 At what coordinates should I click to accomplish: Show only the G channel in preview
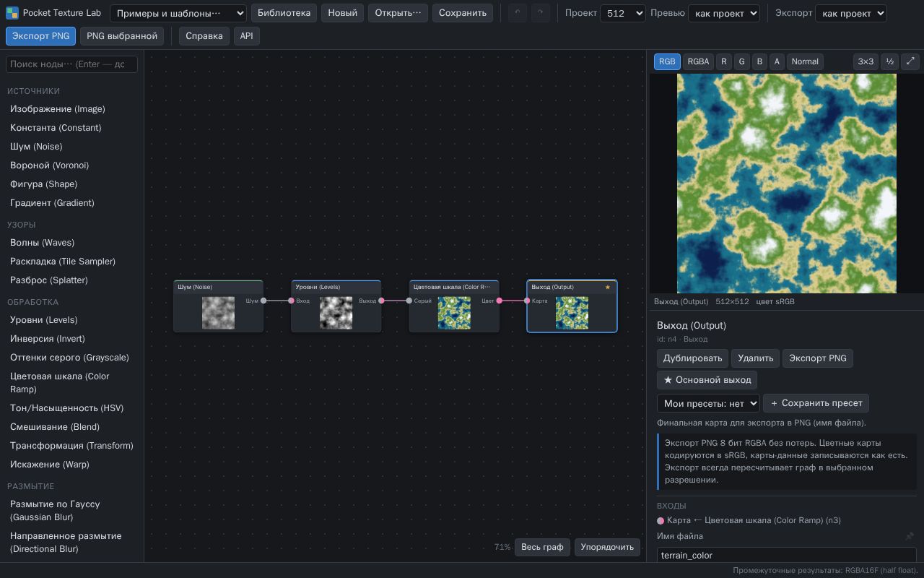(x=741, y=61)
